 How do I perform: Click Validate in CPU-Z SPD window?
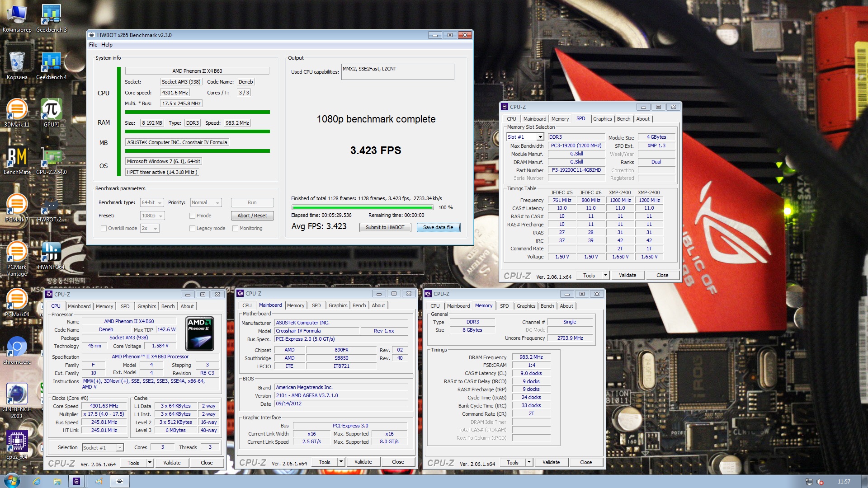(627, 275)
